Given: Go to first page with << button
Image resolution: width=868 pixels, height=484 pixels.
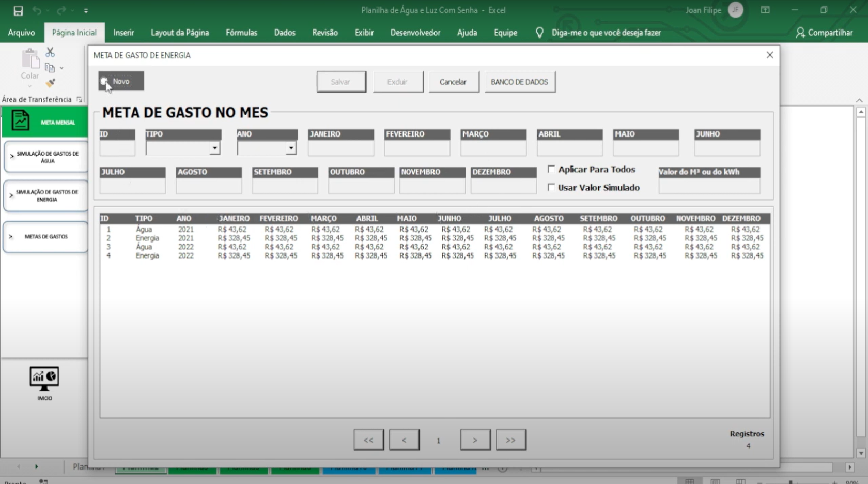Looking at the screenshot, I should [368, 440].
